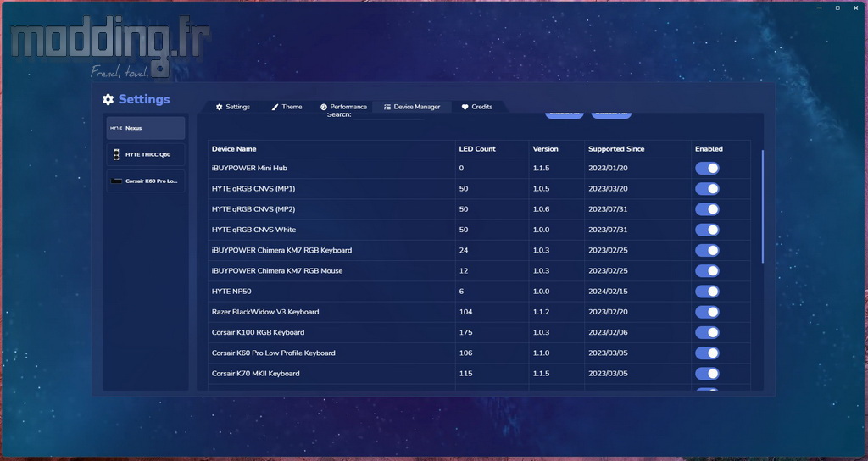
Task: Click the Version column header
Action: (545, 149)
